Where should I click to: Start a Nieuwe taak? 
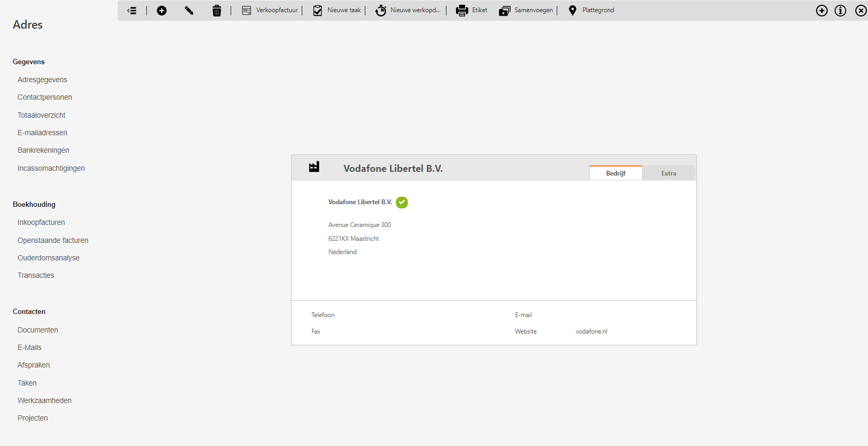(x=344, y=10)
